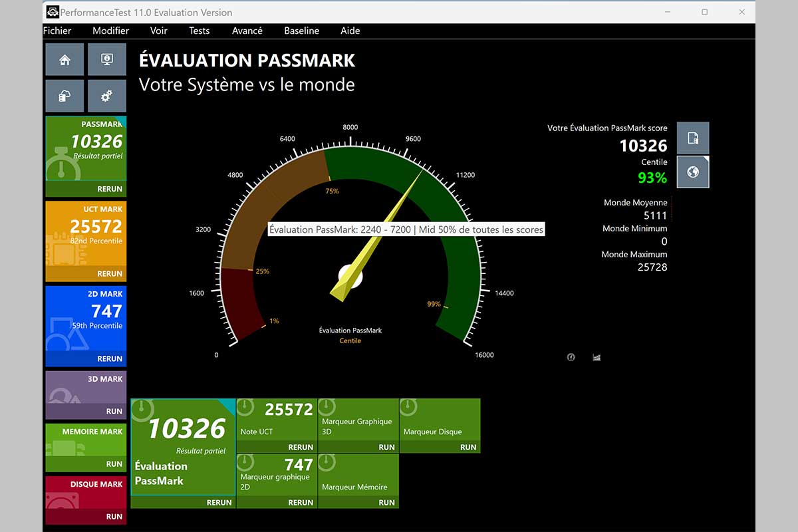Viewport: 798px width, 532px height.
Task: Click the document export icon beside score
Action: pyautogui.click(x=693, y=138)
